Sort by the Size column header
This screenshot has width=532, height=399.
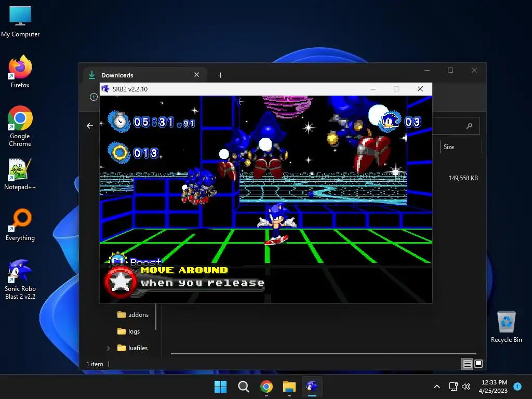pyautogui.click(x=461, y=147)
